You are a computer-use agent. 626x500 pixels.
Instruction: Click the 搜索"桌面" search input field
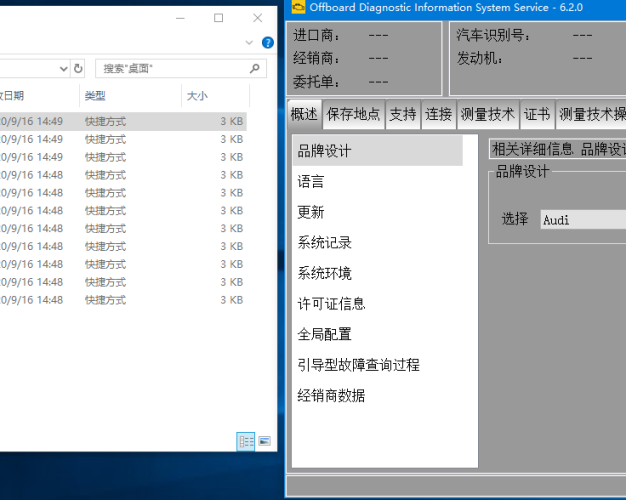(170, 69)
